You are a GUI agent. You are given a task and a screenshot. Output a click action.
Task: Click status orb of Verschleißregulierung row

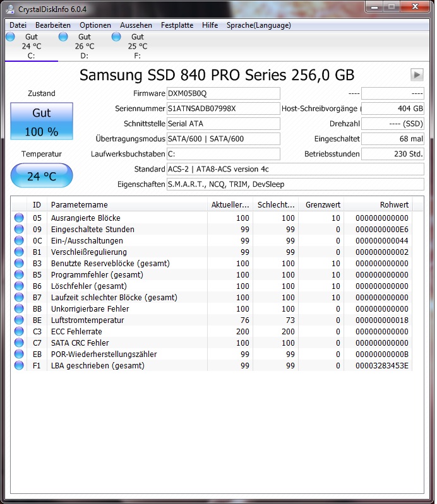click(x=19, y=252)
